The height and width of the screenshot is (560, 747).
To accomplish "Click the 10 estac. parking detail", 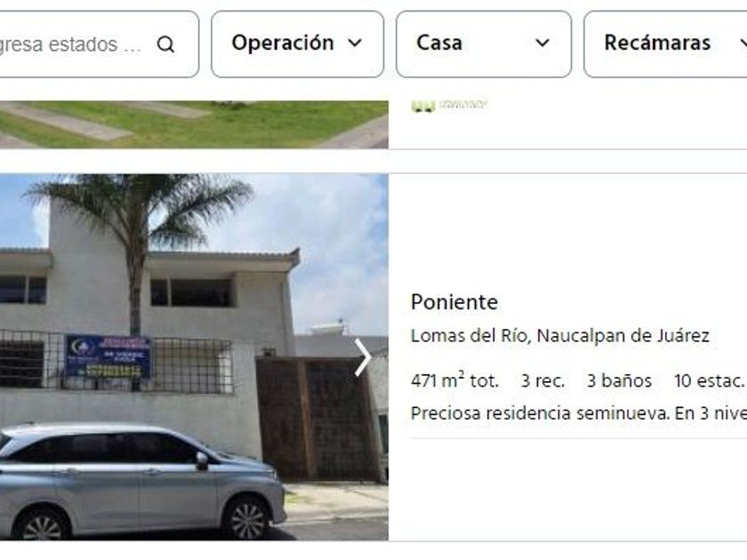I will coord(709,381).
